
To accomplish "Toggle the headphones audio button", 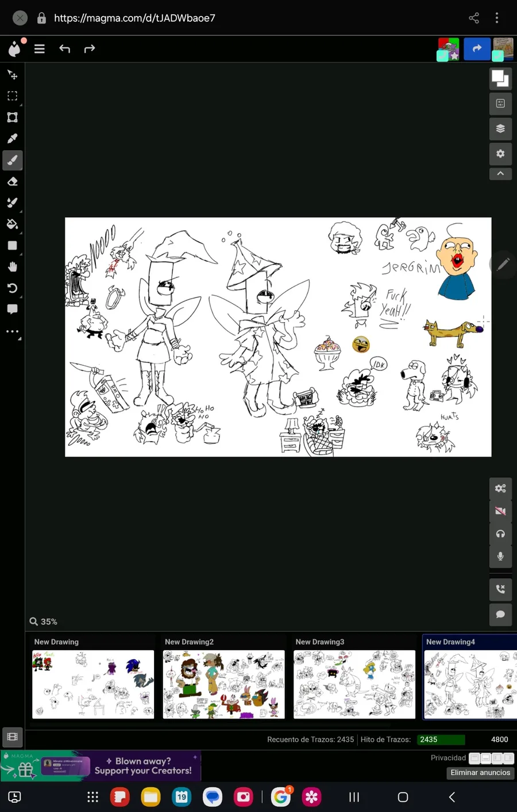I will (500, 533).
